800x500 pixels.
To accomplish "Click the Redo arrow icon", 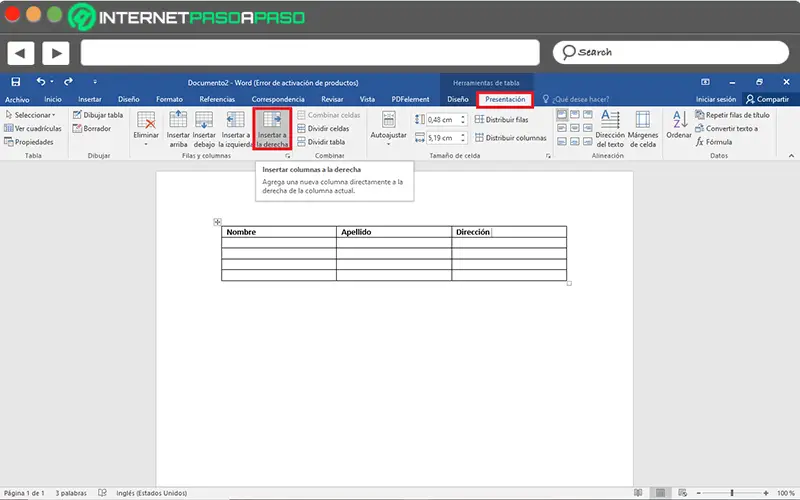I will pos(68,81).
